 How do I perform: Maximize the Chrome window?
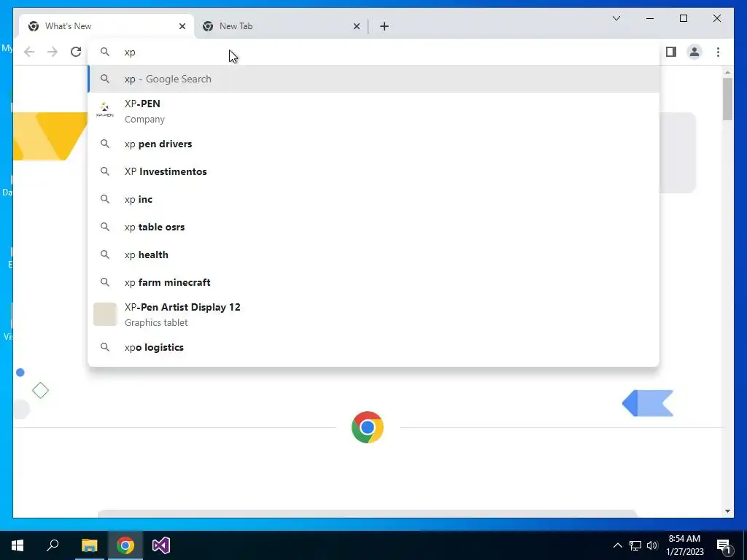683,18
